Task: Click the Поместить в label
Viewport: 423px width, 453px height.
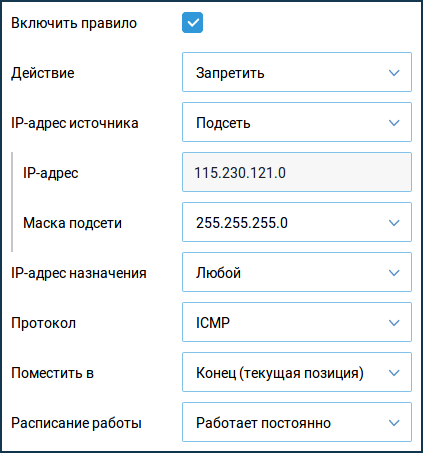Action: (52, 373)
